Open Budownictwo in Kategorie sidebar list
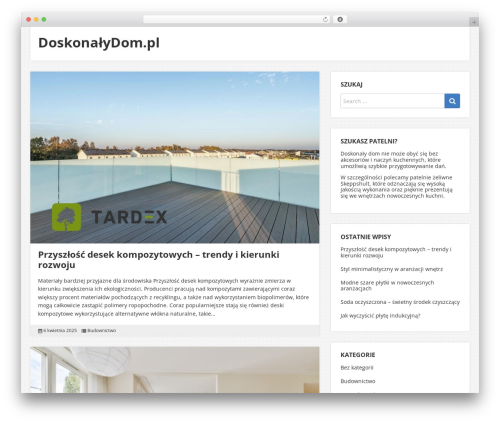The height and width of the screenshot is (423, 500). tap(358, 381)
